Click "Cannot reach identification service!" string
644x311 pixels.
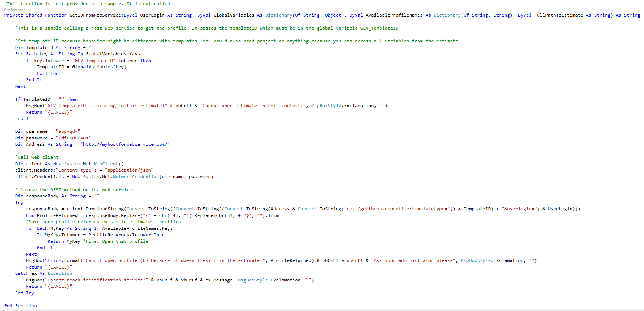point(96,280)
